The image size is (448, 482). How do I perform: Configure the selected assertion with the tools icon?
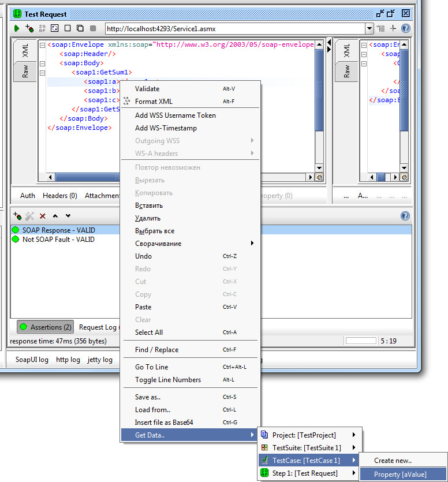(29, 216)
